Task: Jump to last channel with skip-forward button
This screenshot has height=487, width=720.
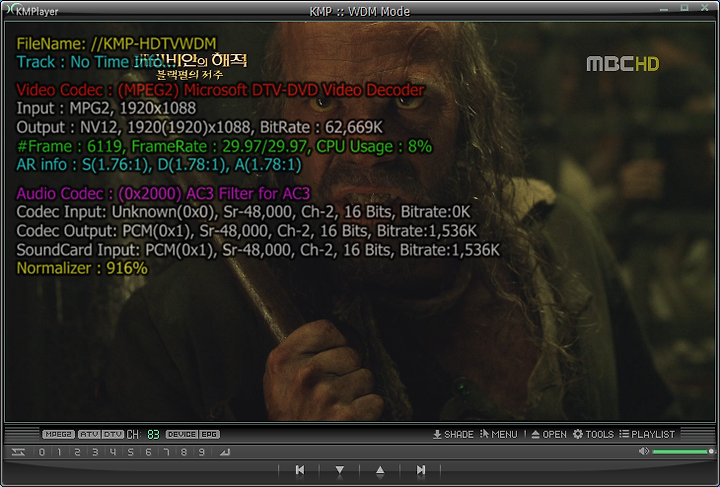Action: (x=421, y=470)
